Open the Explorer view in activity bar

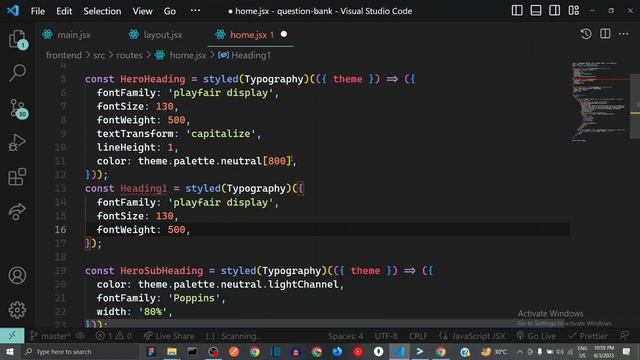pos(18,39)
